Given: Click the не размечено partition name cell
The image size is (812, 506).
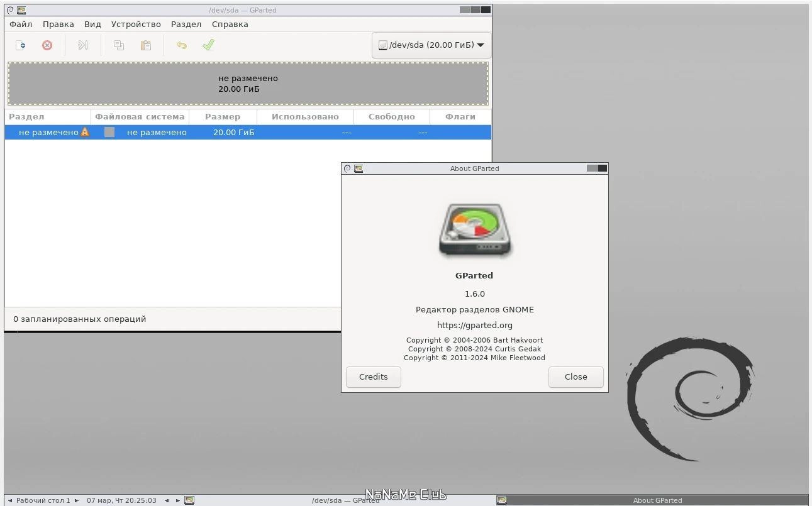Looking at the screenshot, I should [48, 132].
